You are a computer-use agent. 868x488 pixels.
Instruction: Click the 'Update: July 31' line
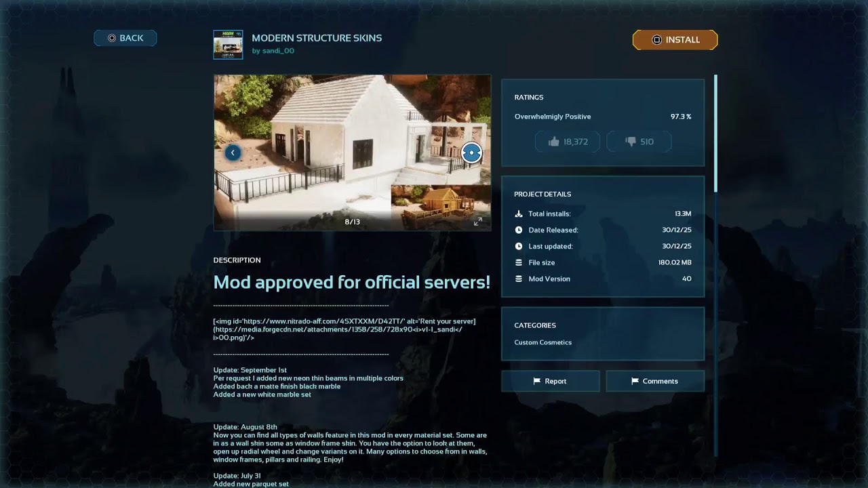[237, 476]
